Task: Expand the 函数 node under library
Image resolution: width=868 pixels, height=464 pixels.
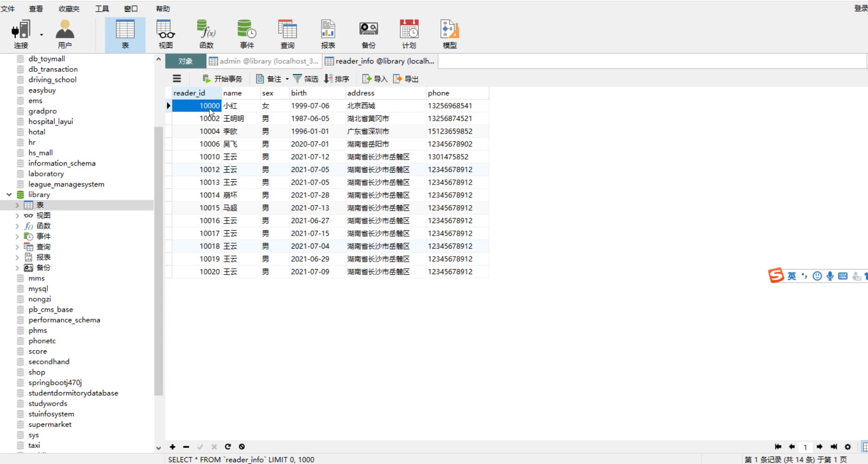Action: (17, 226)
